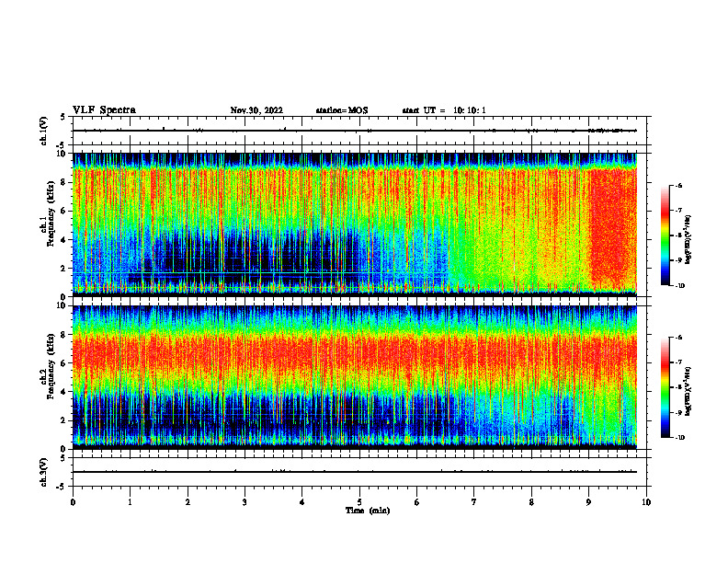This screenshot has width=728, height=563.
Task: Click the 2 kHz tick on ch.1 frequency axis
Action: 63,269
